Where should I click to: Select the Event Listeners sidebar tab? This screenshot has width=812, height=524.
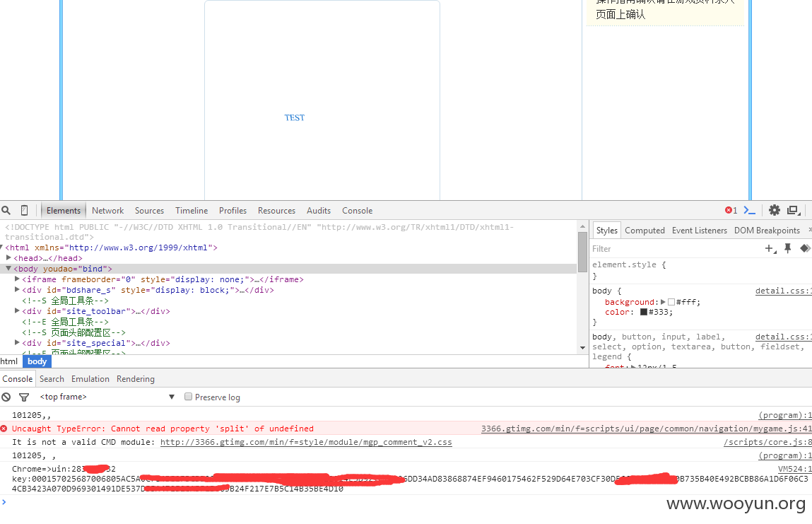click(700, 230)
